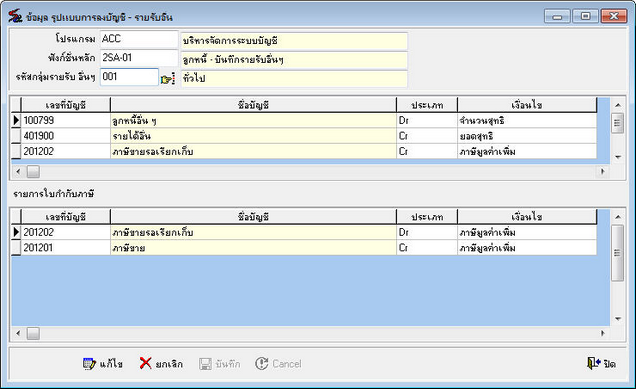
Task: Click ภาษีขายรอเรียกเก็บ in upper table
Action: pyautogui.click(x=253, y=151)
